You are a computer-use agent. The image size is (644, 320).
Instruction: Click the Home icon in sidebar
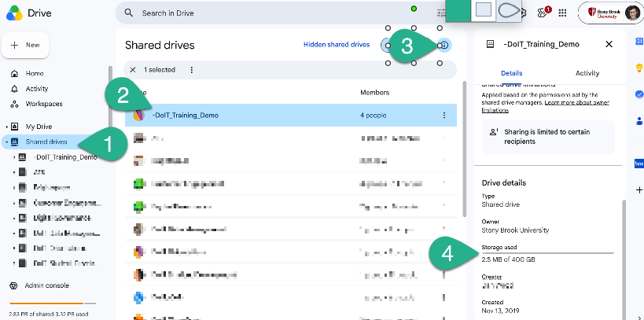pyautogui.click(x=14, y=74)
